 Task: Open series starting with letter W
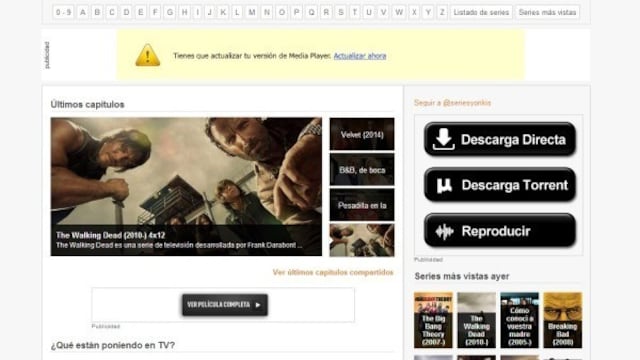click(399, 12)
